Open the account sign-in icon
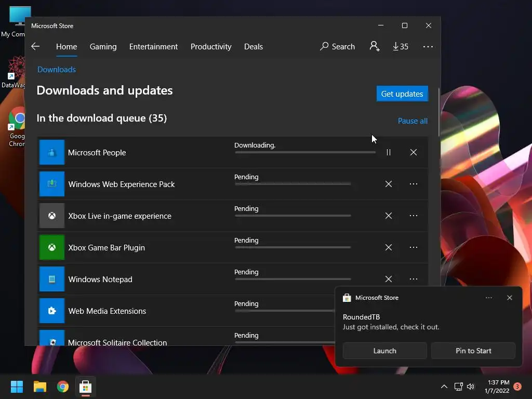This screenshot has width=532, height=399. tap(375, 46)
